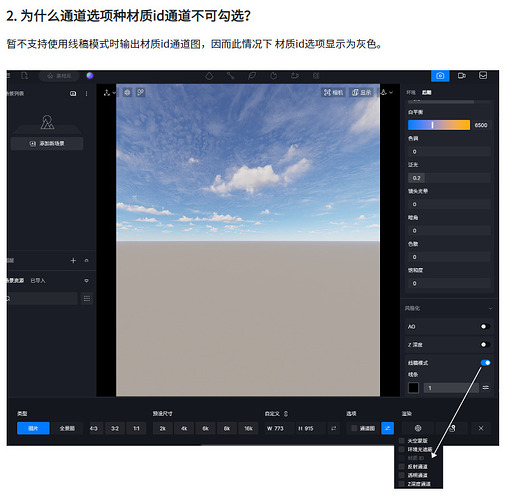Toggle the AO switch
Screen dimensions: 529x500
click(x=485, y=327)
